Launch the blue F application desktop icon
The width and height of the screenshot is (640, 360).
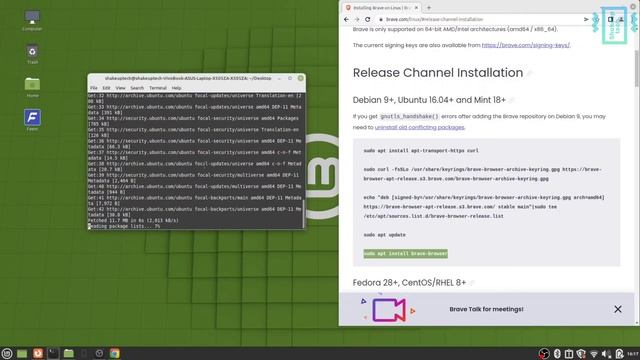tap(32, 120)
